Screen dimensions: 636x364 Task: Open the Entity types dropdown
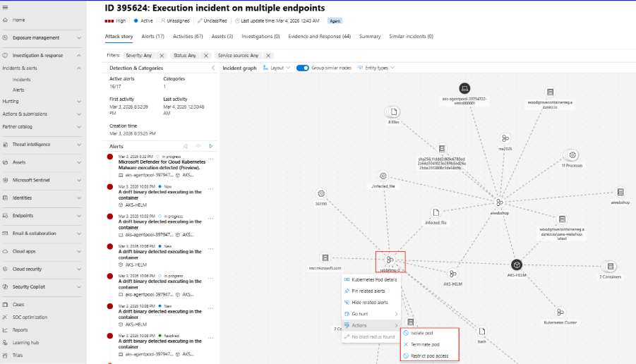click(376, 68)
